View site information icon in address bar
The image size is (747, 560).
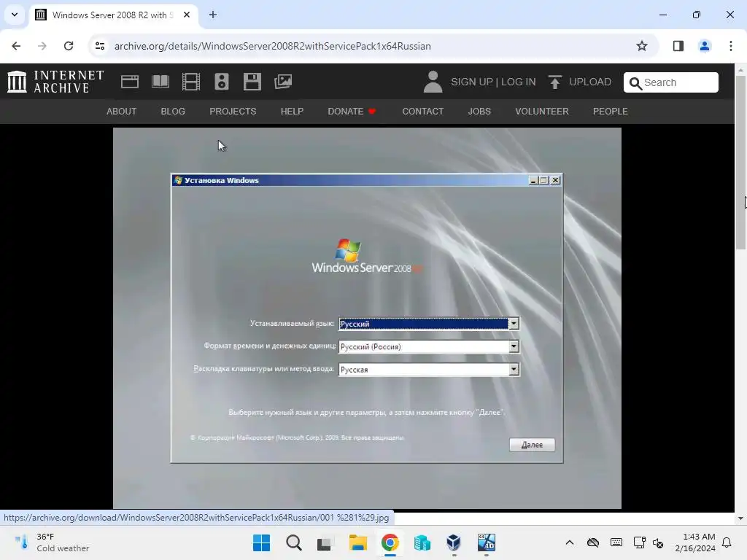(x=100, y=46)
